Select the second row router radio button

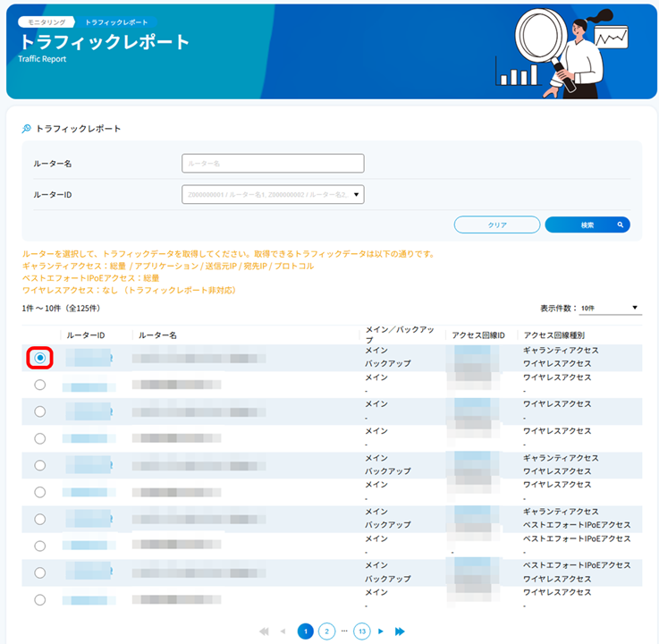[x=40, y=385]
